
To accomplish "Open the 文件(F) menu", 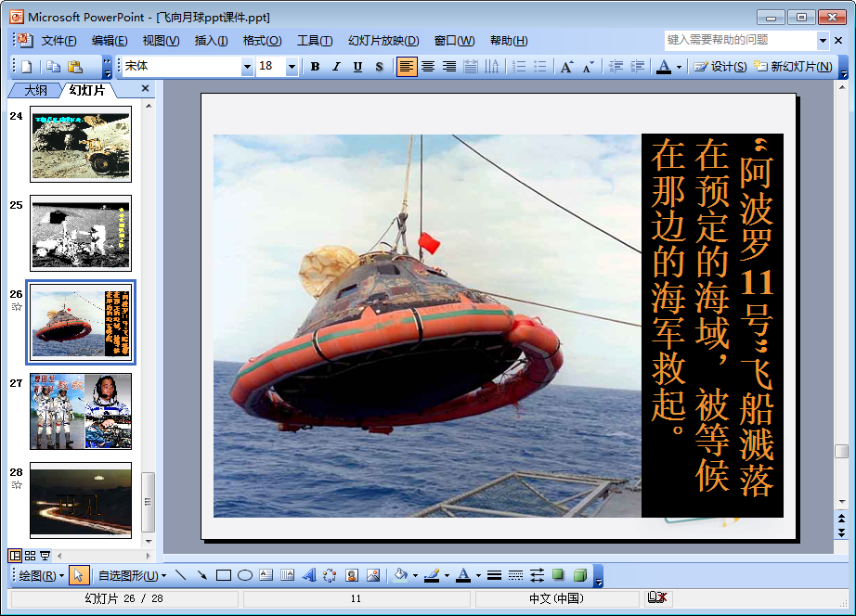I will click(58, 41).
